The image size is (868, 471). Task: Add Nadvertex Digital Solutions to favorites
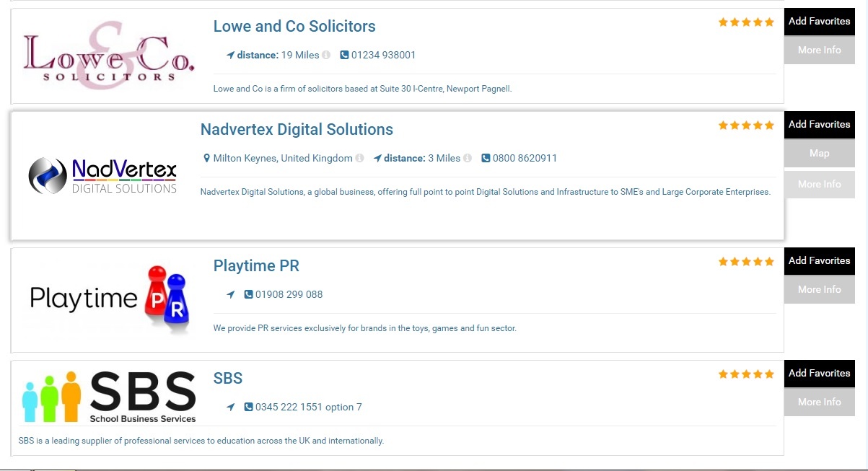(x=819, y=125)
